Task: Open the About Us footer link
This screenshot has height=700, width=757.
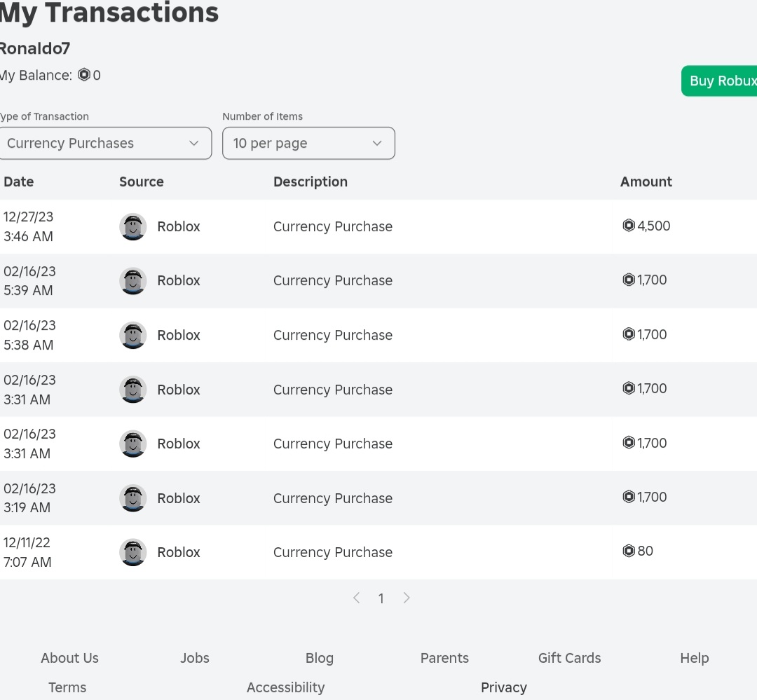Action: point(69,658)
